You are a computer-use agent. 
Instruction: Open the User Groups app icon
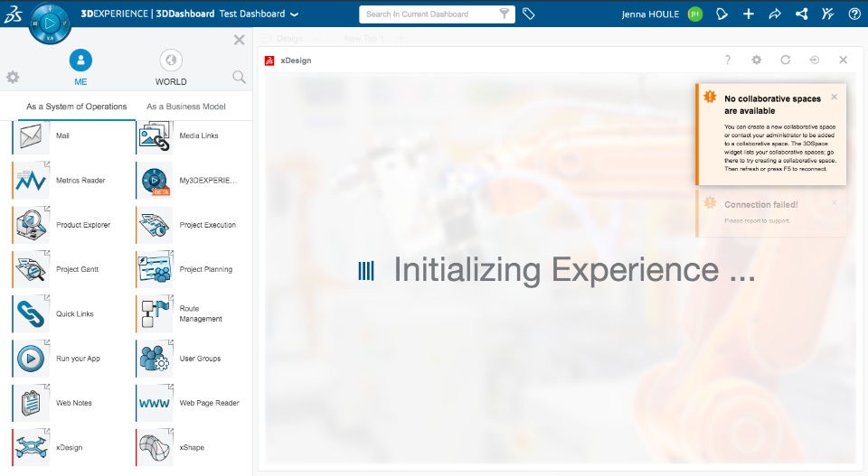coord(154,359)
